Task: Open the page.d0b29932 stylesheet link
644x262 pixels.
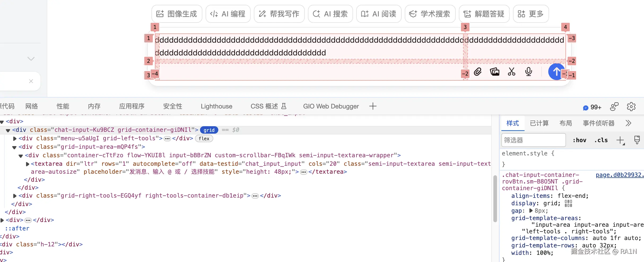Action: 620,175
